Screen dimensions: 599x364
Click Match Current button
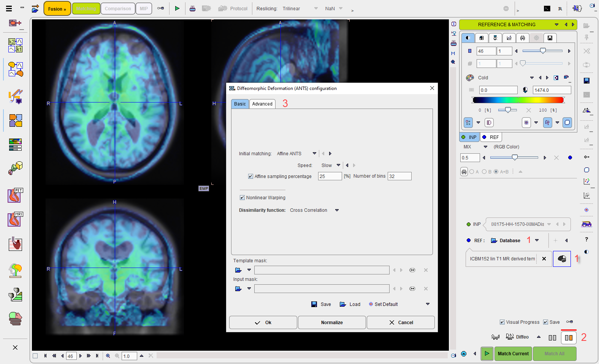pyautogui.click(x=513, y=353)
